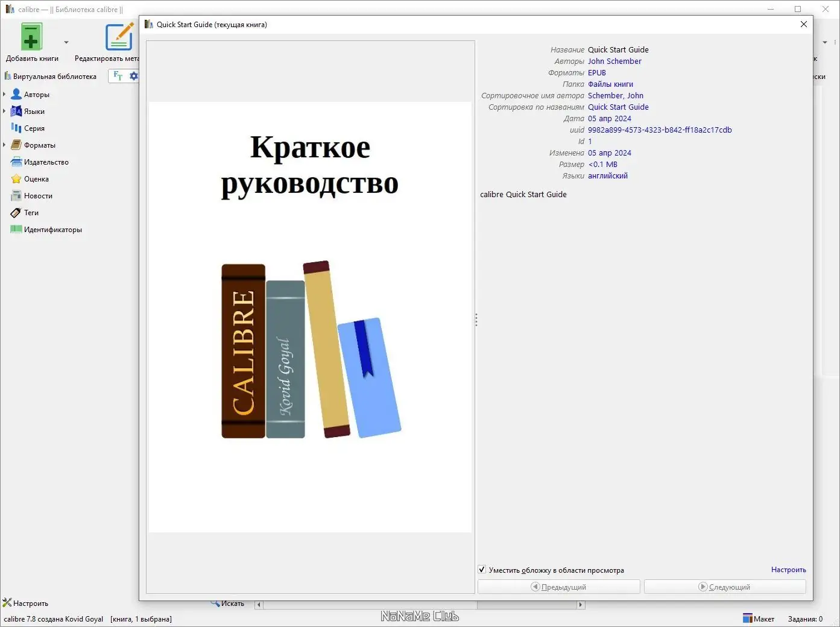840x627 pixels.
Task: Click the Оценка star icon
Action: click(16, 178)
